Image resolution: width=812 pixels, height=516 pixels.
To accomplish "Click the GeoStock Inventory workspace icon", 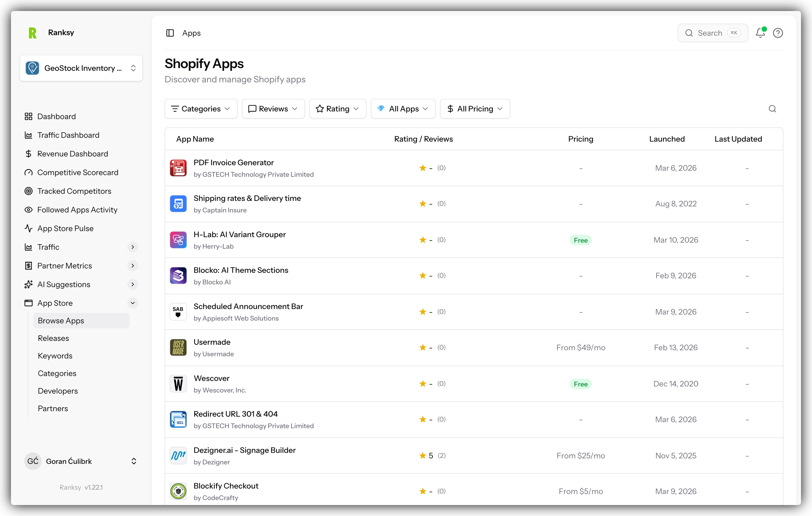I will 32,68.
